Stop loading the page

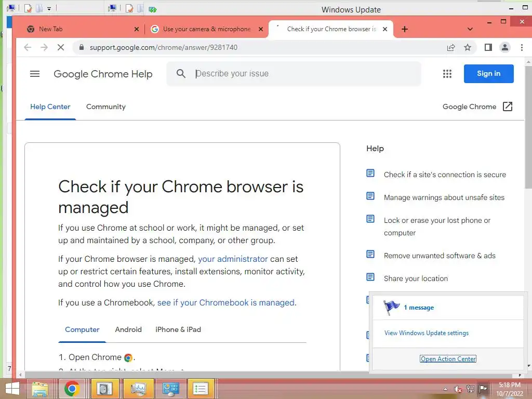coord(61,47)
